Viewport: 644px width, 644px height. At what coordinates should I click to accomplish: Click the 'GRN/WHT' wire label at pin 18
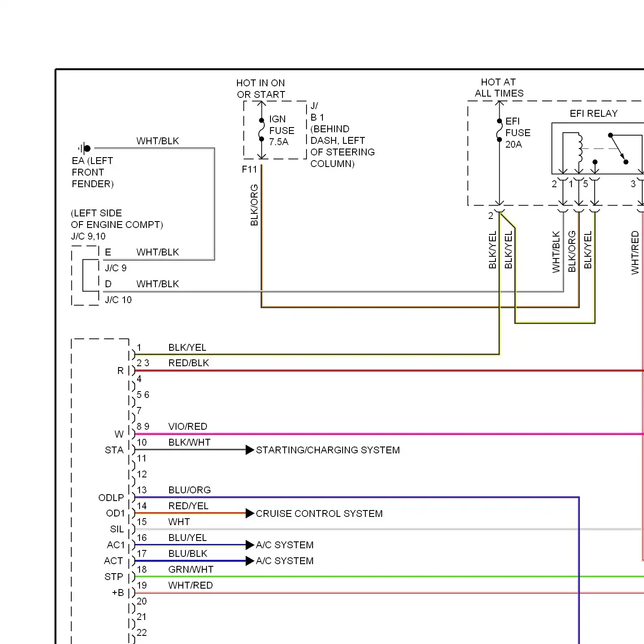point(191,569)
